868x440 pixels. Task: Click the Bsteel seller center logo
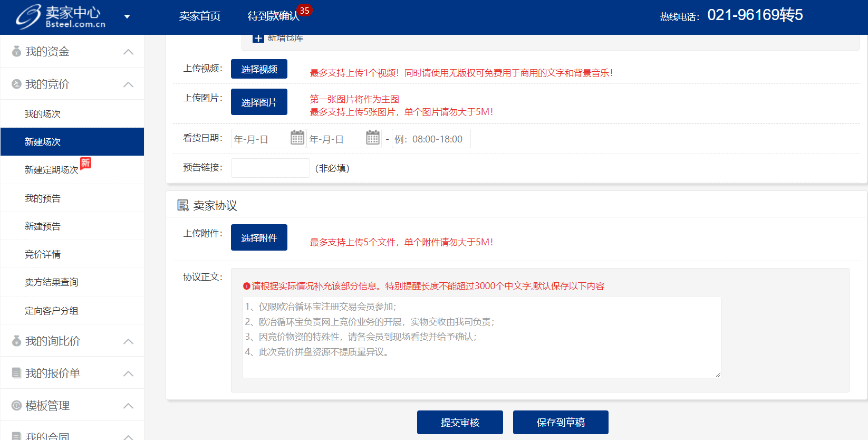coord(60,17)
